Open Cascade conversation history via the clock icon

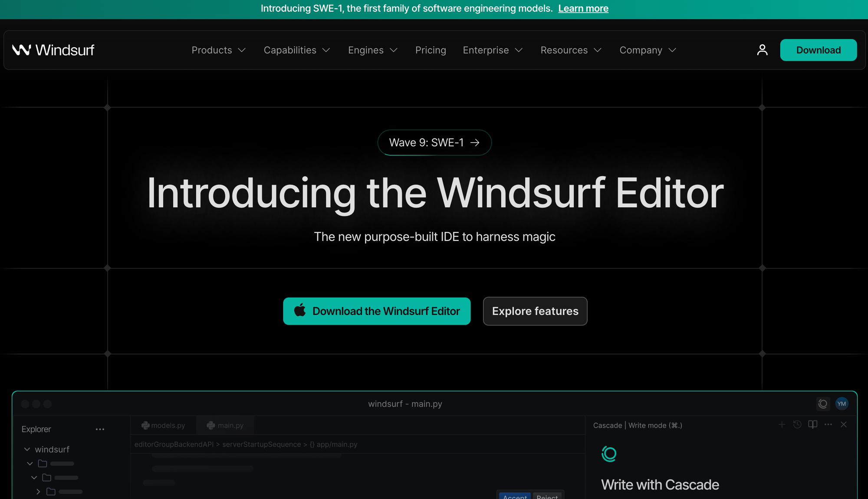point(797,425)
